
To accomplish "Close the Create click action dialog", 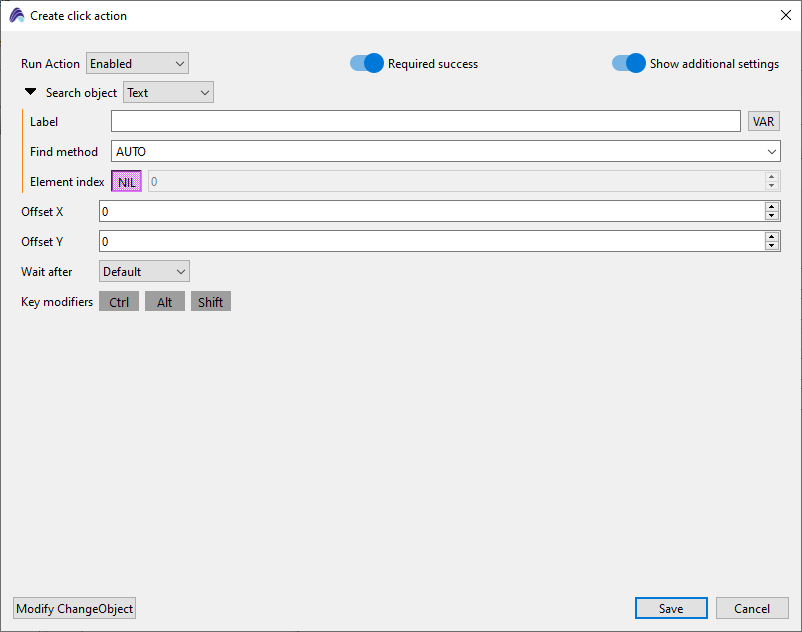I will 785,15.
